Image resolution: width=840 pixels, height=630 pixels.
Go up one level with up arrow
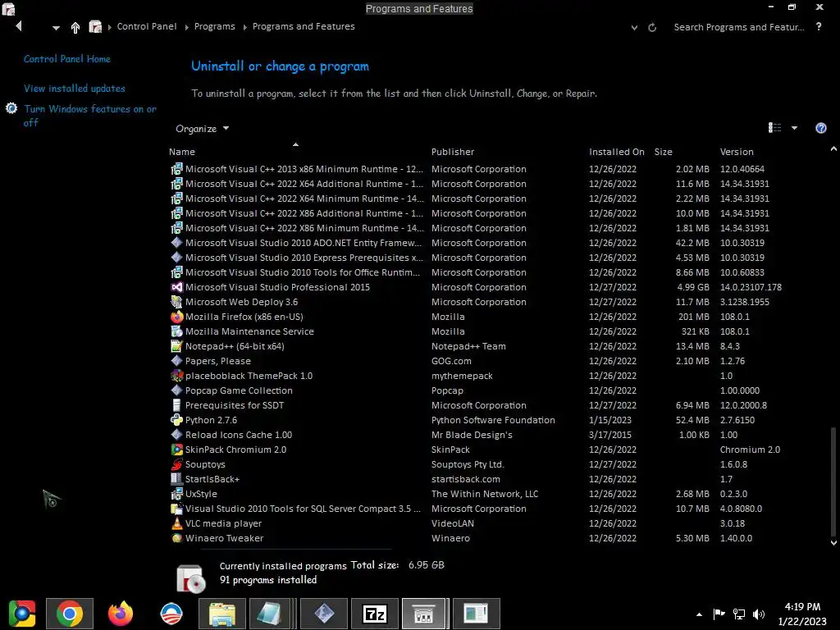click(75, 27)
